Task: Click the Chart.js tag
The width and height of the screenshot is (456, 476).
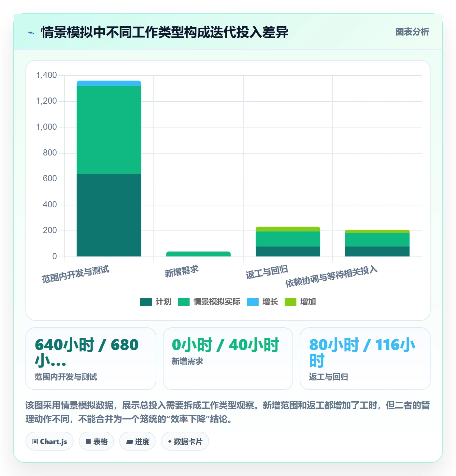Action: click(50, 441)
